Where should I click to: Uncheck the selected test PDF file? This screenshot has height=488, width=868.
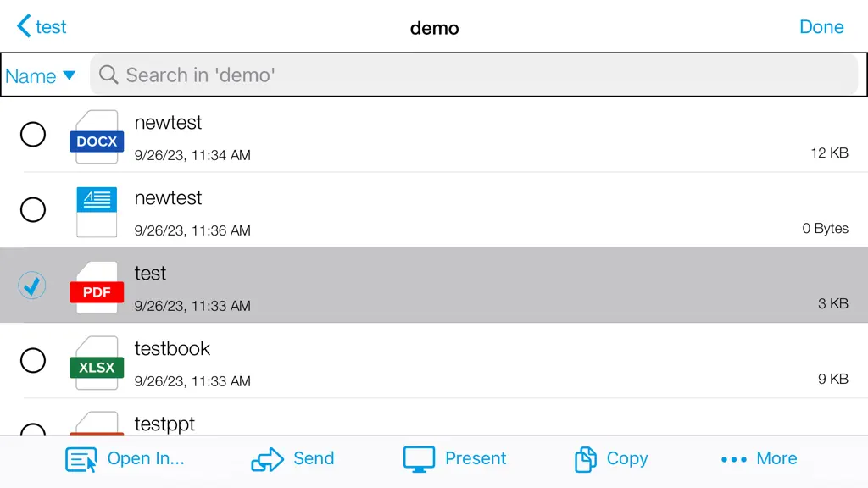[x=32, y=286]
